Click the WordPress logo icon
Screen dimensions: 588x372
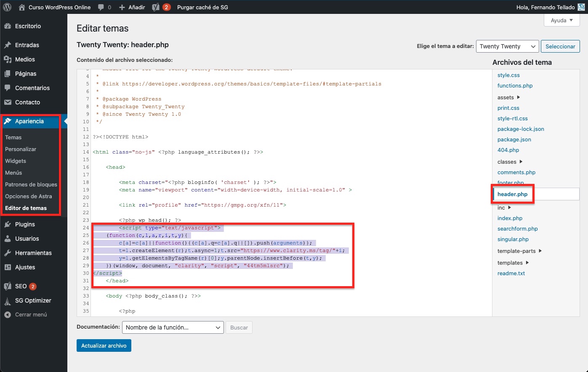click(7, 7)
